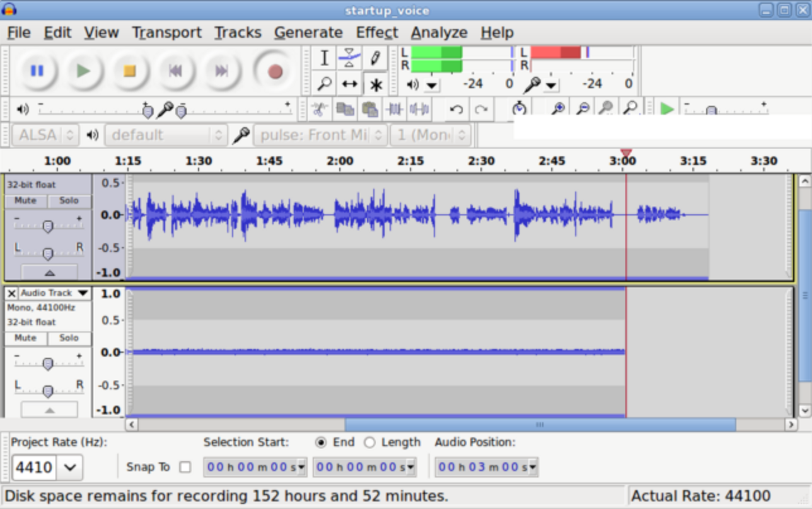Copy the selected audio

pyautogui.click(x=345, y=108)
